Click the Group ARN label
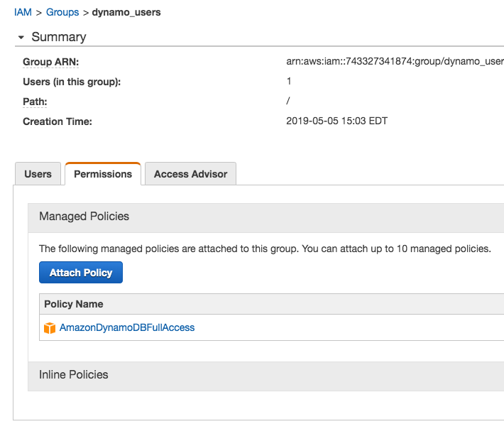This screenshot has width=504, height=424. click(x=51, y=62)
